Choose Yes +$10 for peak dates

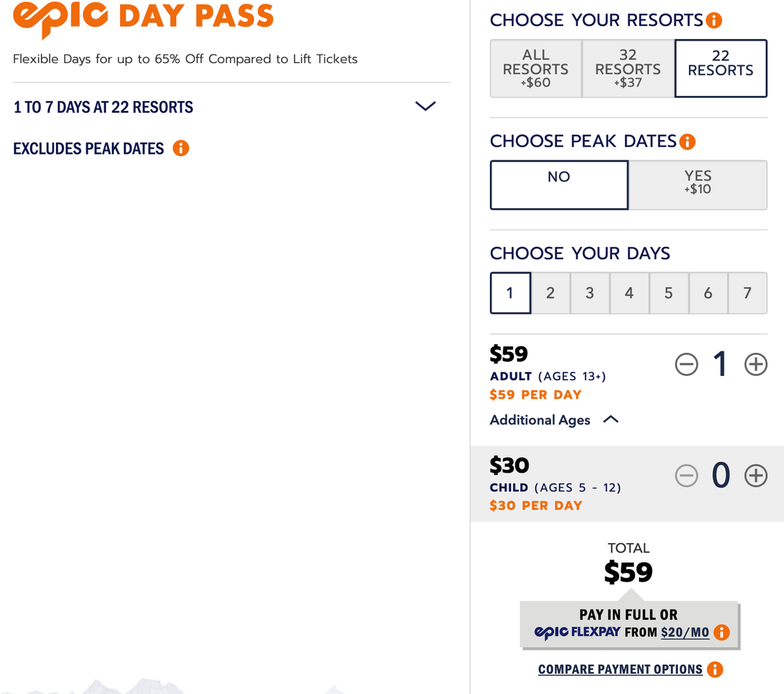(698, 184)
